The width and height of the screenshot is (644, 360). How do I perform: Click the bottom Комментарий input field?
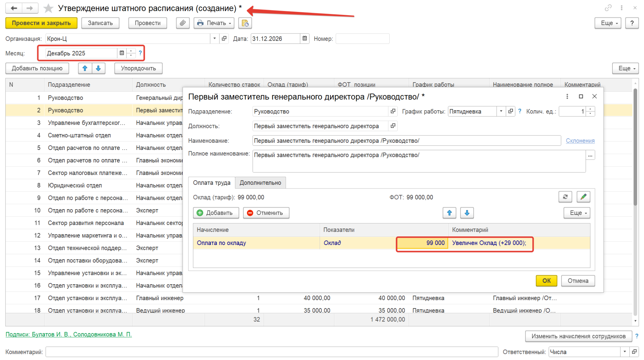(271, 352)
